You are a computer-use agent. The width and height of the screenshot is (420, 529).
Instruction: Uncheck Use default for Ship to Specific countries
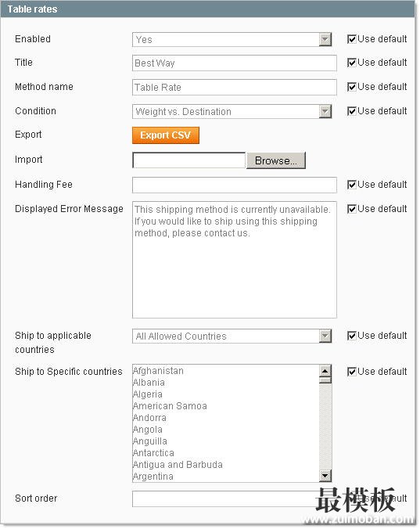352,372
